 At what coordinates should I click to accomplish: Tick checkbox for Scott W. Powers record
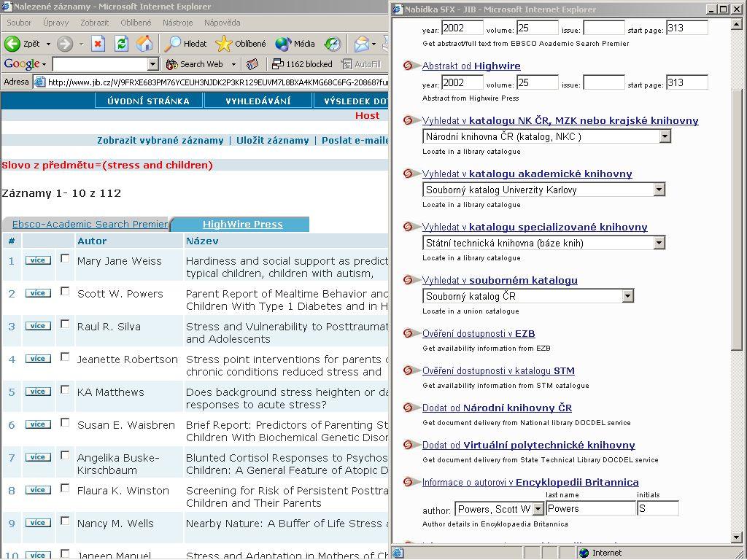pyautogui.click(x=65, y=291)
